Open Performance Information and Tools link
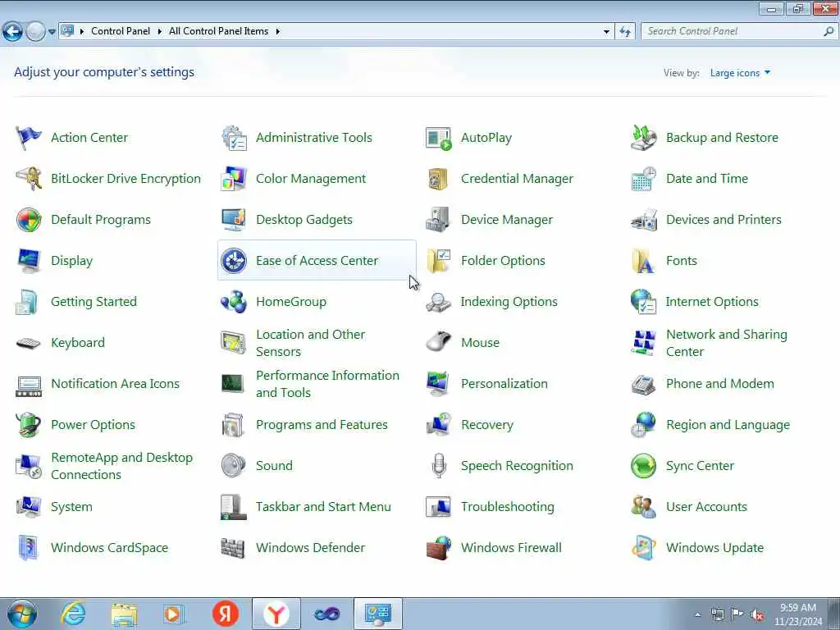The image size is (840, 630). pyautogui.click(x=327, y=384)
